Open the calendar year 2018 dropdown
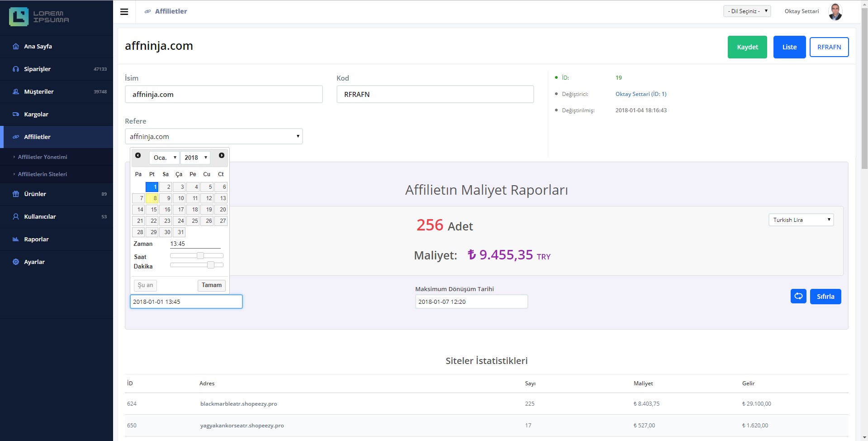Image resolution: width=868 pixels, height=441 pixels. coord(195,158)
